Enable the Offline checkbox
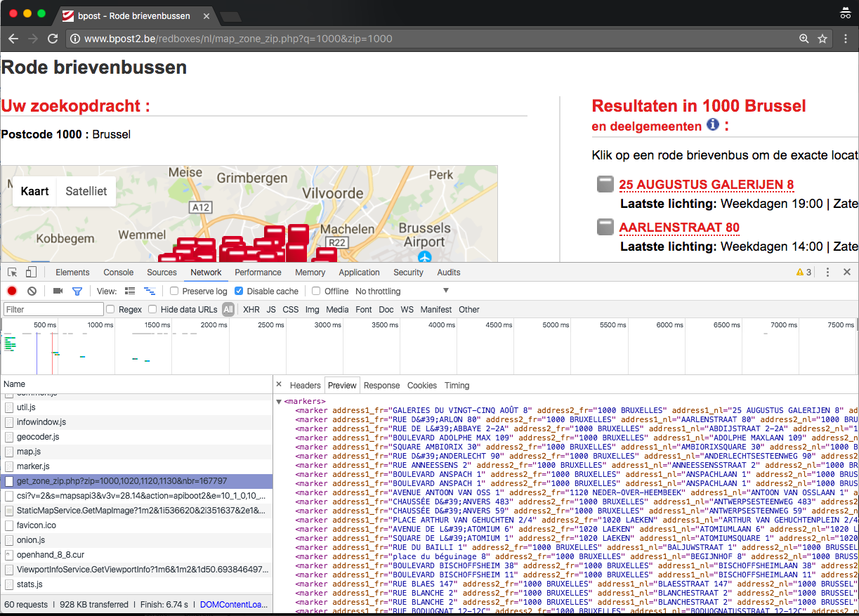This screenshot has height=616, width=859. [x=316, y=291]
